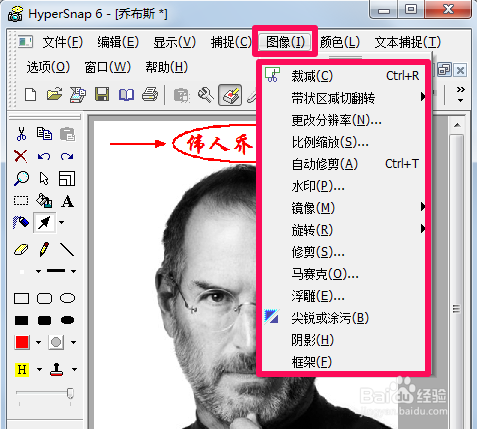Click the Save floppy disk icon
Image resolution: width=477 pixels, height=429 pixels.
[102, 95]
